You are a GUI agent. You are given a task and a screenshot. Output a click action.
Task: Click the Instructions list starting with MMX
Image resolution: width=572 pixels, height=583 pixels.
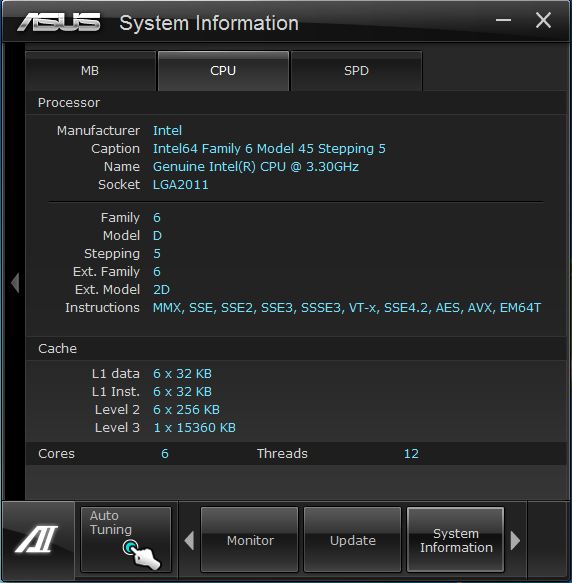pos(347,308)
